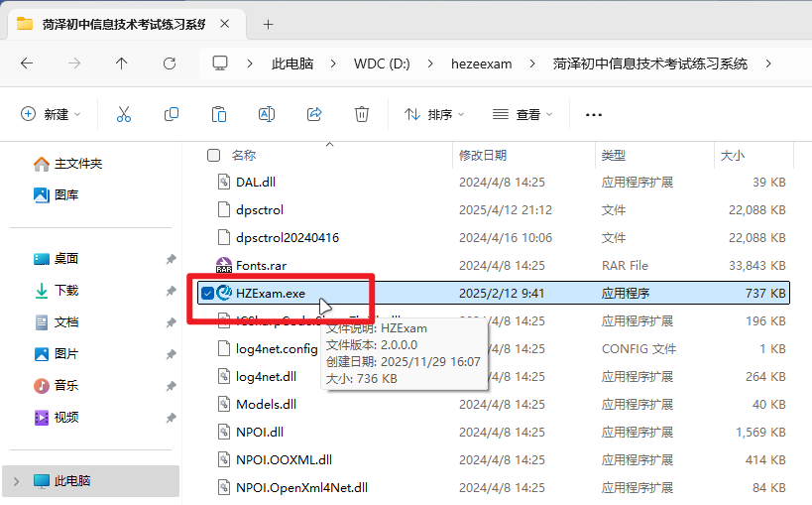Click the Rename icon in toolbar
Screen dimensions: 812x505
click(266, 114)
